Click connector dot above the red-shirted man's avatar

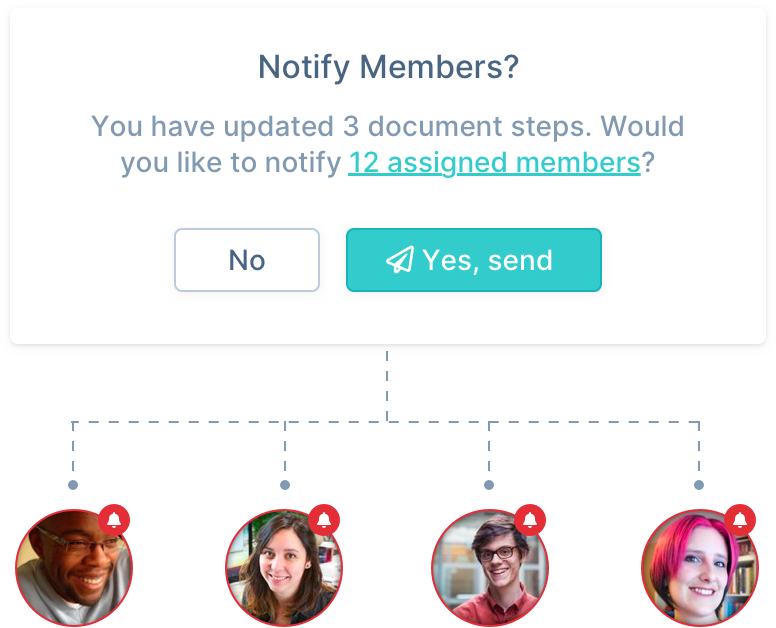pos(489,485)
